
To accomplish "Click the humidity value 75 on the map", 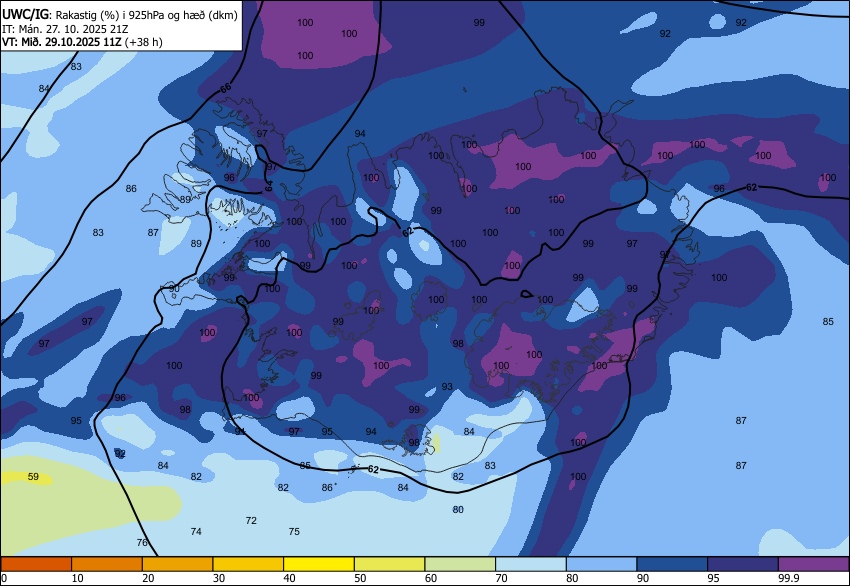I will coord(294,531).
